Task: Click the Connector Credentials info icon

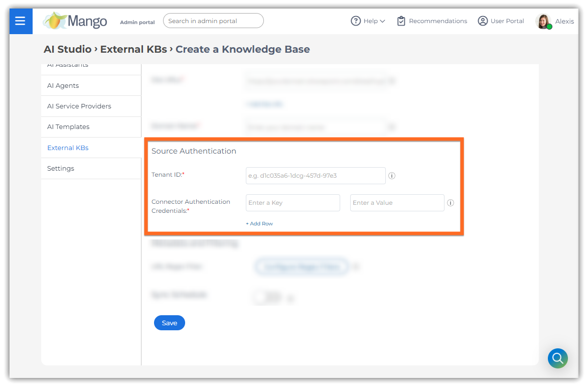Action: [451, 203]
